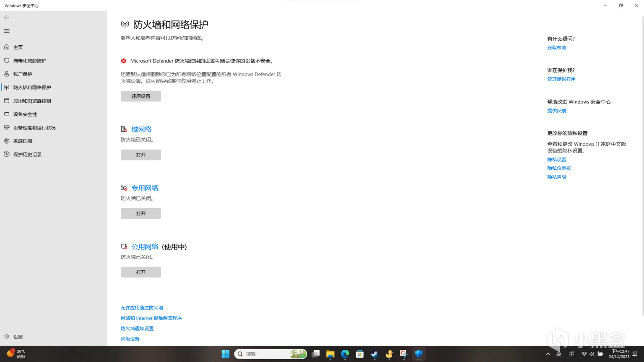Click the laptop icon for 设备安全性
Screen dimensions: 644x362
[x=7, y=114]
